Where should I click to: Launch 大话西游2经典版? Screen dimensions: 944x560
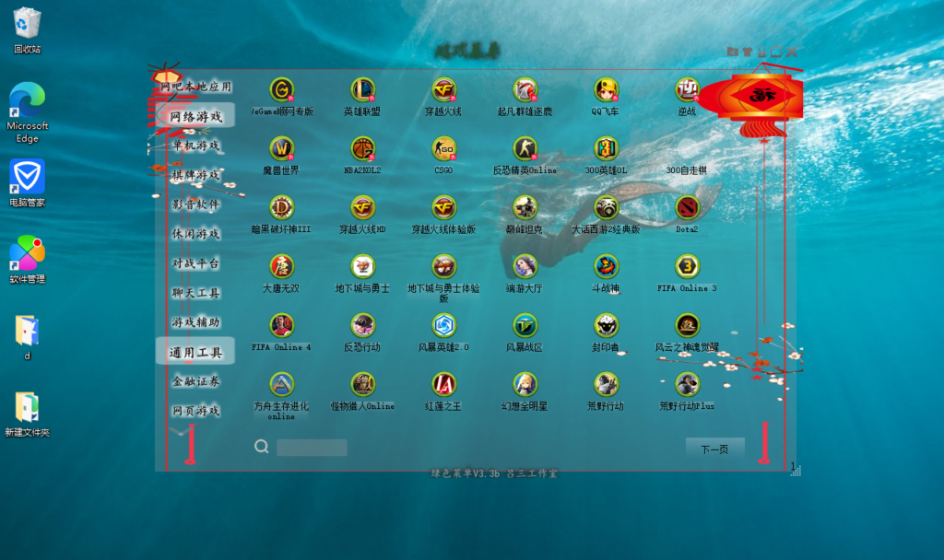tap(606, 208)
